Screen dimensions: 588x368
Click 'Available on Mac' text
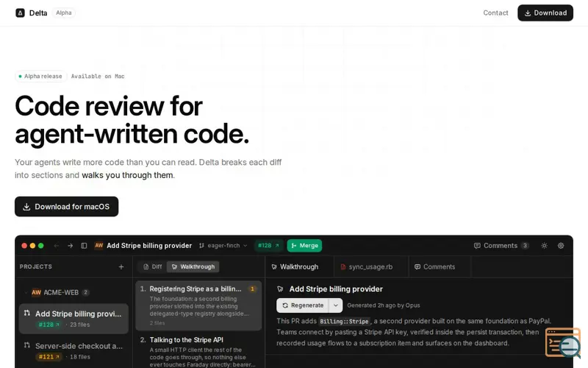point(98,77)
